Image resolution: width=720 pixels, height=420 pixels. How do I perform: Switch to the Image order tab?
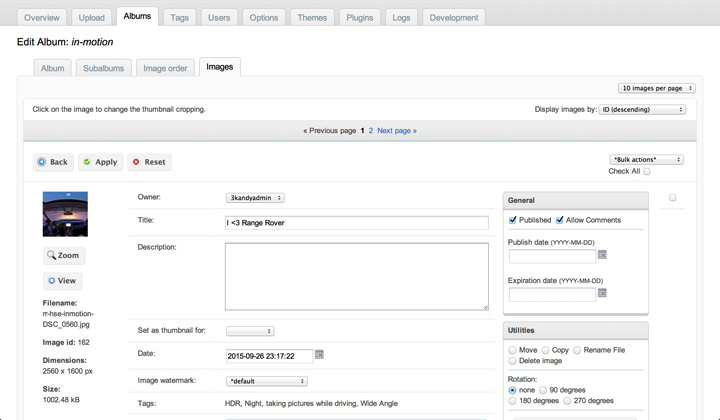(165, 68)
